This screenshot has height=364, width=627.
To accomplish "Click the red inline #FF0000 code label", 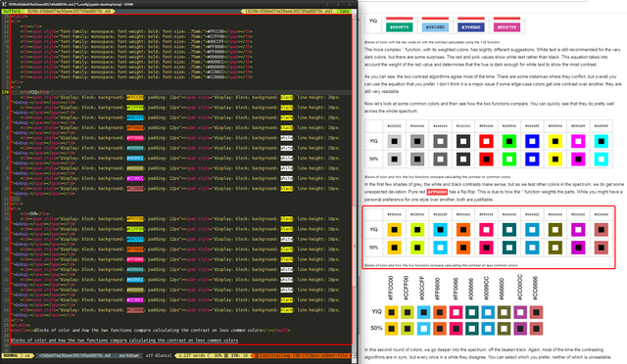I will point(437,192).
